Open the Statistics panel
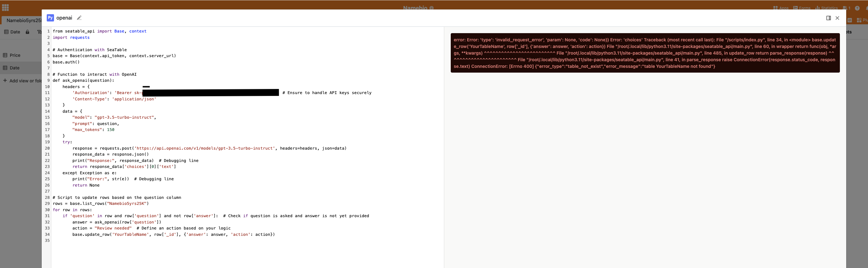 (826, 8)
